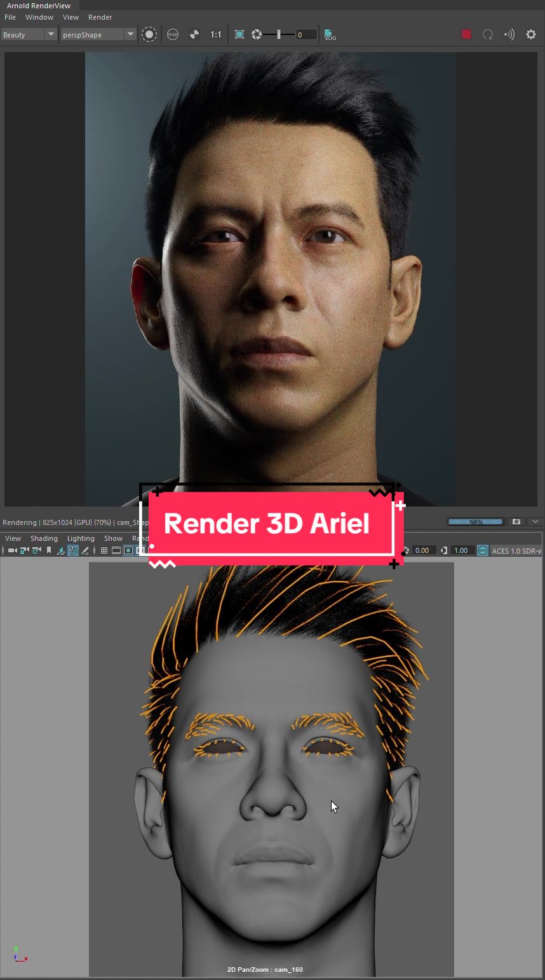545x980 pixels.
Task: Stop the render with the red button
Action: click(466, 34)
